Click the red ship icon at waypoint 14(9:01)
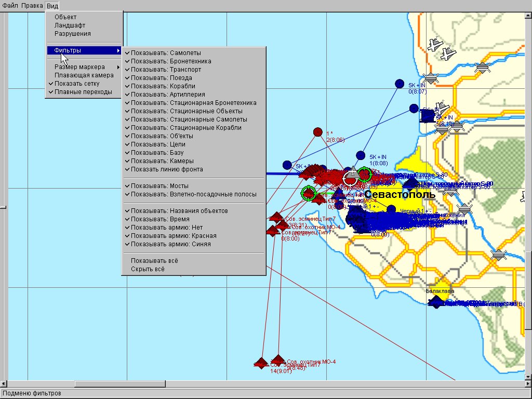This screenshot has width=532, height=399. coord(261,363)
